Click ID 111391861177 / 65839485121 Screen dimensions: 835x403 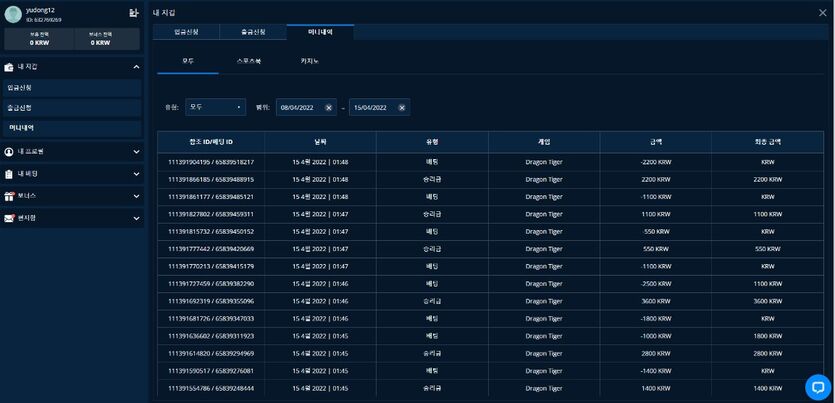[x=211, y=197]
